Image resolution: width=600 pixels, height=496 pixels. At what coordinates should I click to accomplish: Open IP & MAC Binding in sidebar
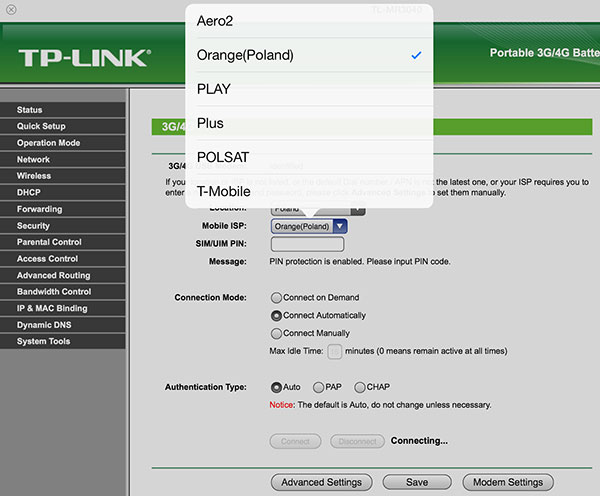63,308
